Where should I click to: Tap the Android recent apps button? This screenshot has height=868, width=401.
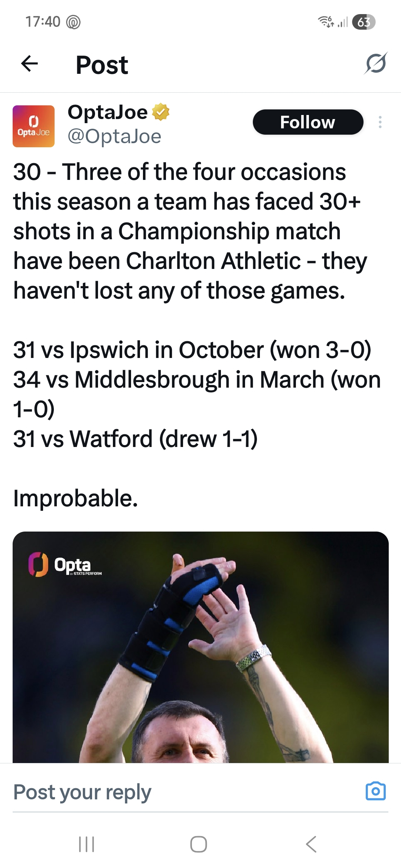pos(87,845)
